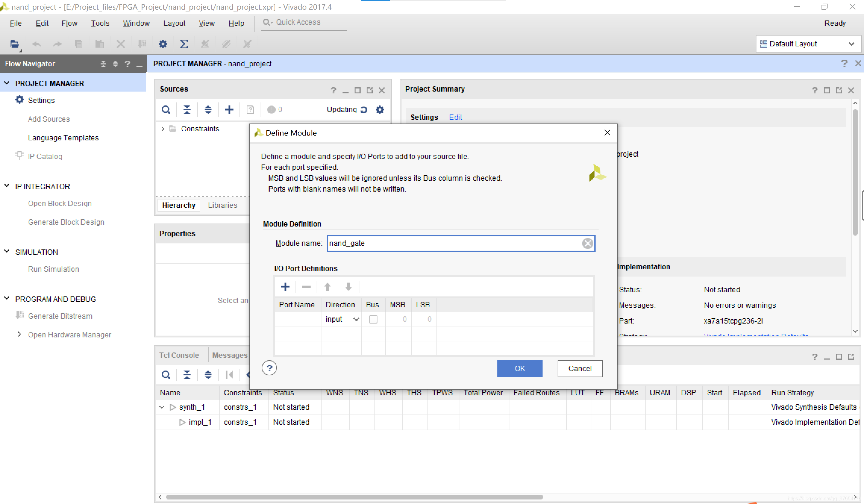Click the Redo arrow in main toolbar
Screen dimensions: 864x504
click(x=57, y=44)
